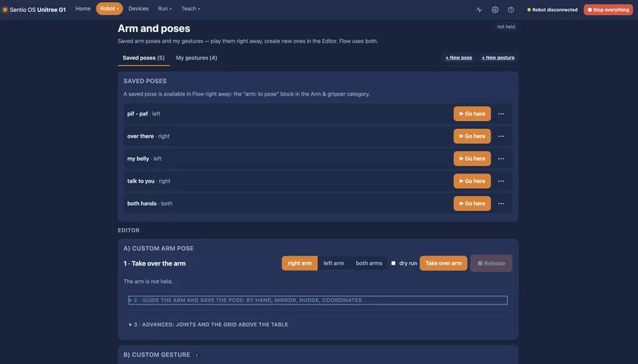Open more options for pif - paf pose
This screenshot has height=364, width=638.
[x=501, y=114]
